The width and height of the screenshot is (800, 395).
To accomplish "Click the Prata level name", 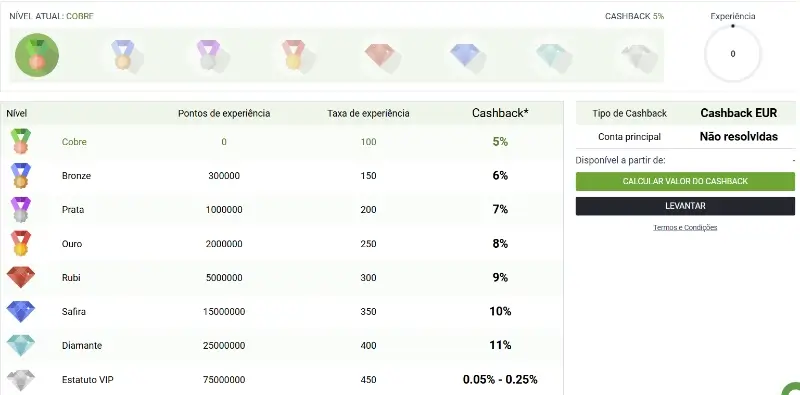I will pyautogui.click(x=73, y=210).
